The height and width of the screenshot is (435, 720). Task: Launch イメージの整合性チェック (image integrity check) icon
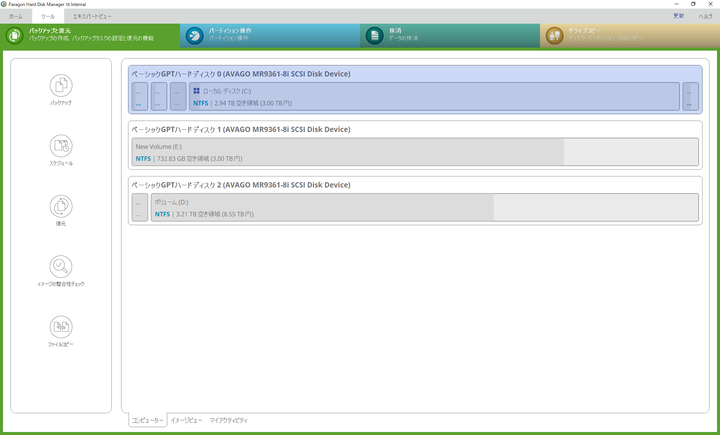click(61, 267)
